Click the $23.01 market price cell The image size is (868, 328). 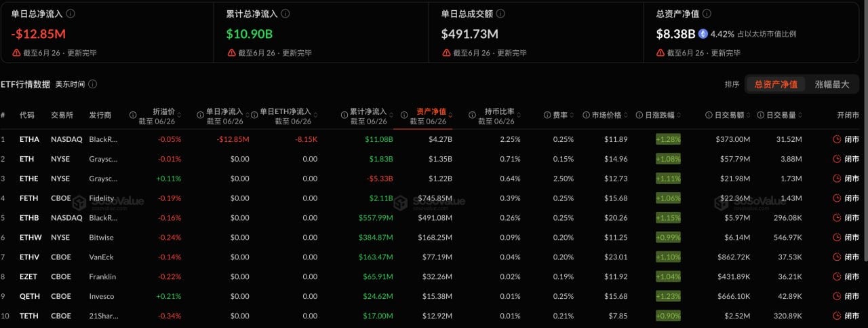[x=616, y=257]
